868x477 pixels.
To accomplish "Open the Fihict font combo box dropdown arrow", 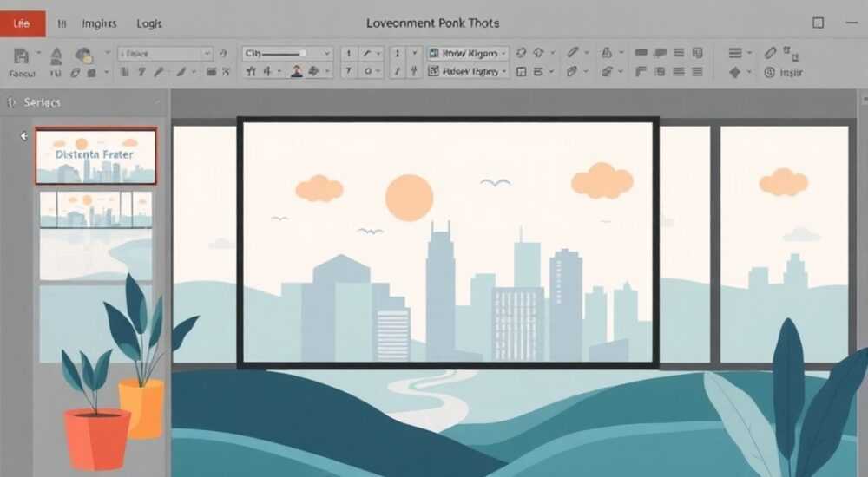I will tap(207, 53).
